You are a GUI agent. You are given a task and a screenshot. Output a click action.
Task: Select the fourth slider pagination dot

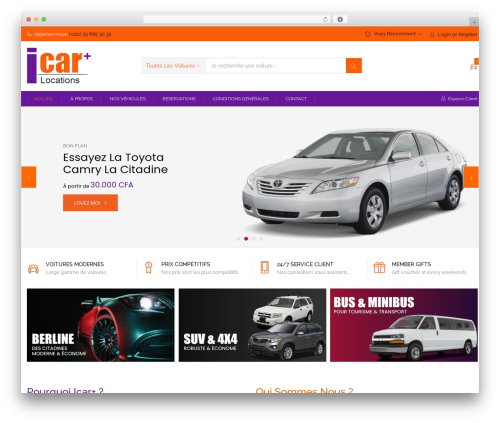point(261,239)
